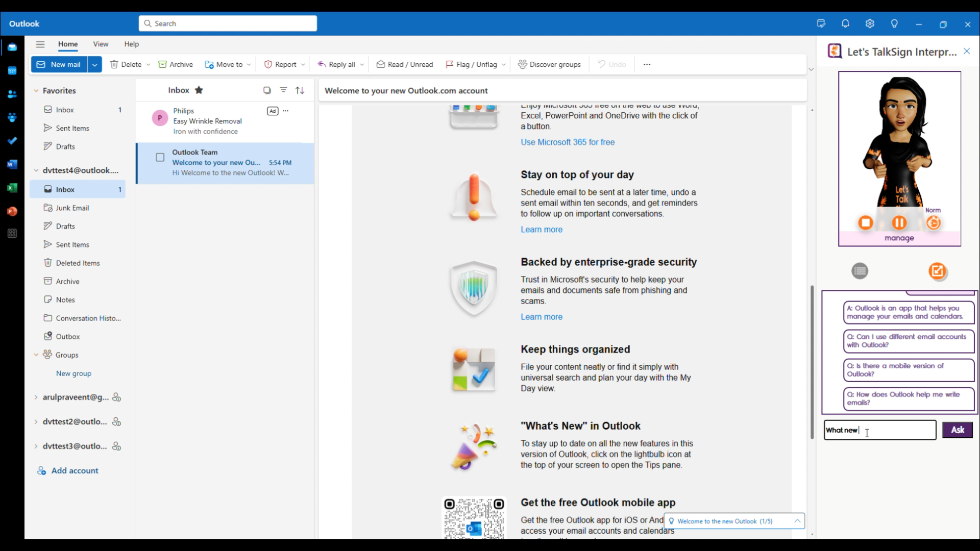Open the To Do checkmark app

(x=12, y=141)
